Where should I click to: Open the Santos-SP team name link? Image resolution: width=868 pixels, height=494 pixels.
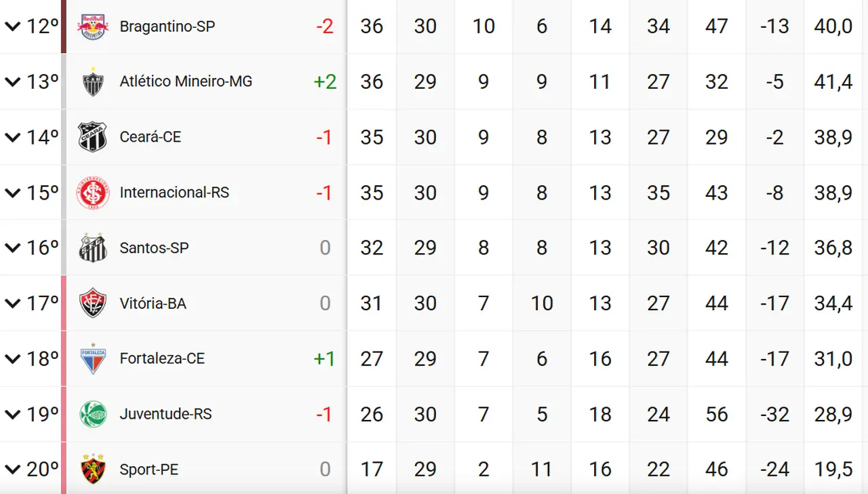154,248
